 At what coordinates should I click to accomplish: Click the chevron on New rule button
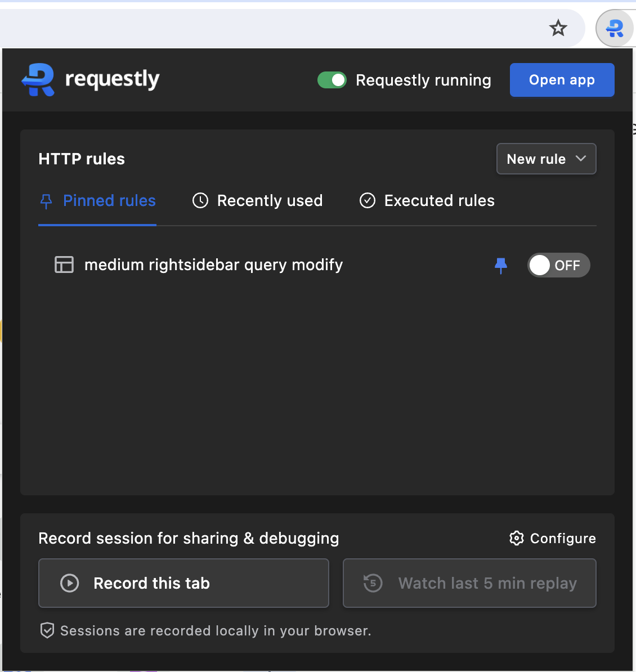[x=582, y=159]
